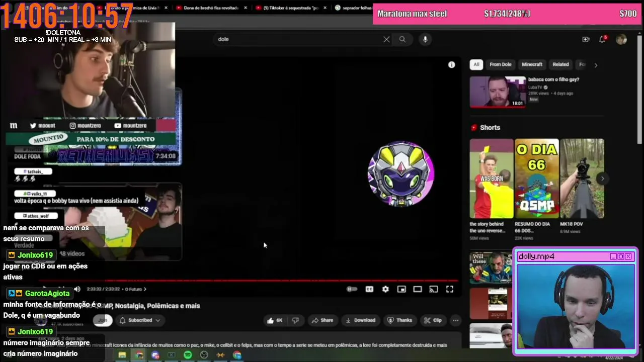Click the Dole channel avatar end-screen element
644x362 pixels.
point(400,174)
